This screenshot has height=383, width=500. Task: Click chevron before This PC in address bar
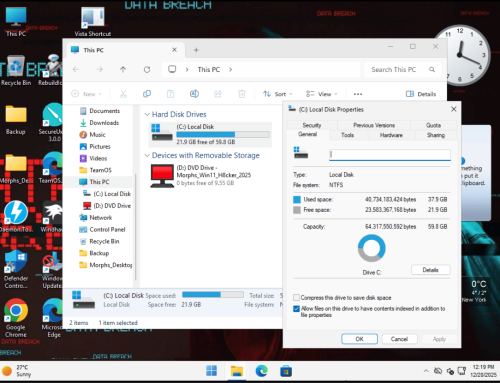[187, 69]
